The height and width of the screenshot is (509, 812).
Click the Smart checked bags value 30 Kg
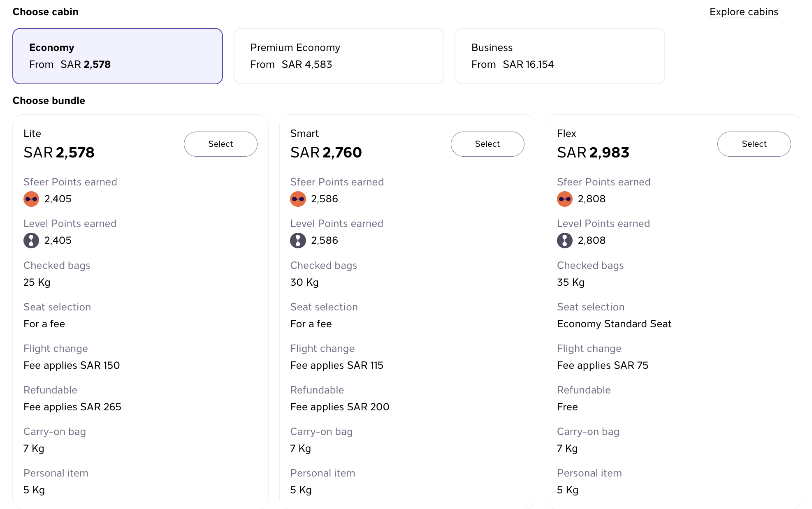pos(304,282)
